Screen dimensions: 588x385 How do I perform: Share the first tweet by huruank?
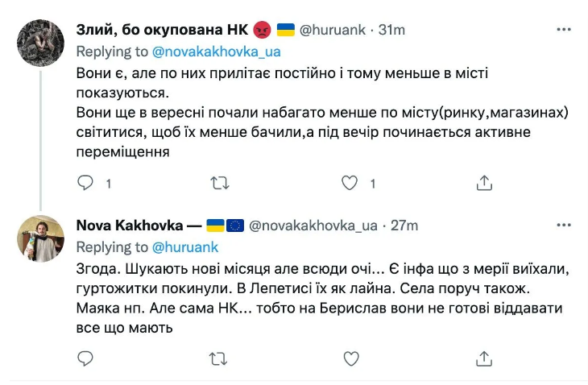coord(483,184)
